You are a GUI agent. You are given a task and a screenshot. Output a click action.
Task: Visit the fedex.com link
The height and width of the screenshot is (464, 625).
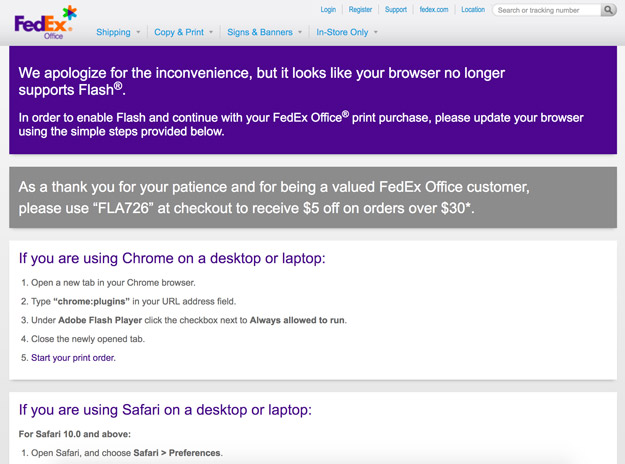pyautogui.click(x=434, y=10)
